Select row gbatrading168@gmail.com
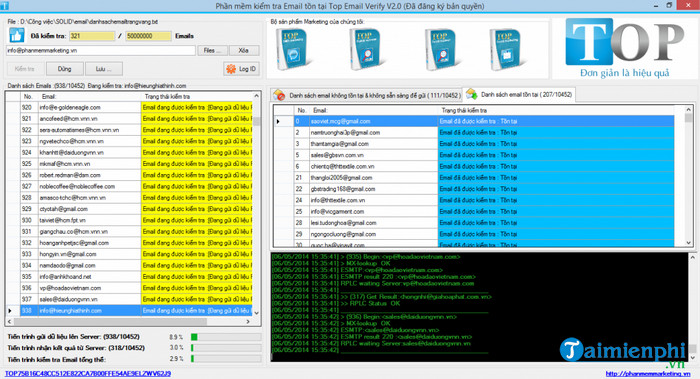 click(474, 189)
